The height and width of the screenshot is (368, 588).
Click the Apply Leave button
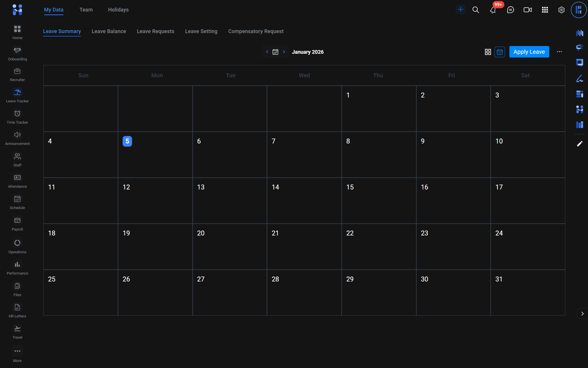529,52
